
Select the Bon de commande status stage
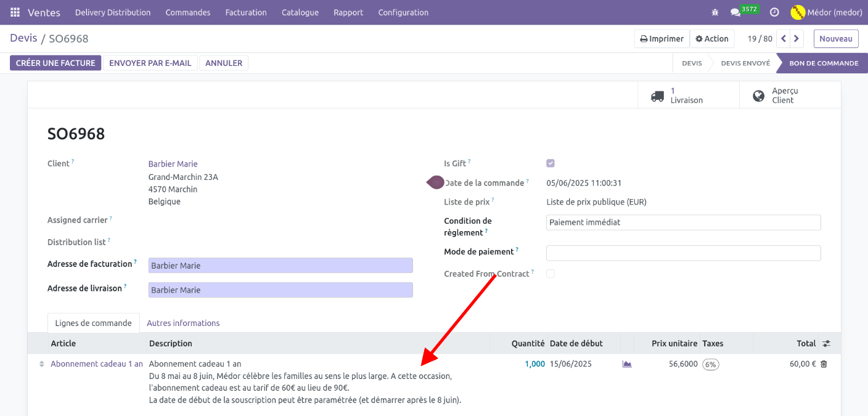(824, 63)
